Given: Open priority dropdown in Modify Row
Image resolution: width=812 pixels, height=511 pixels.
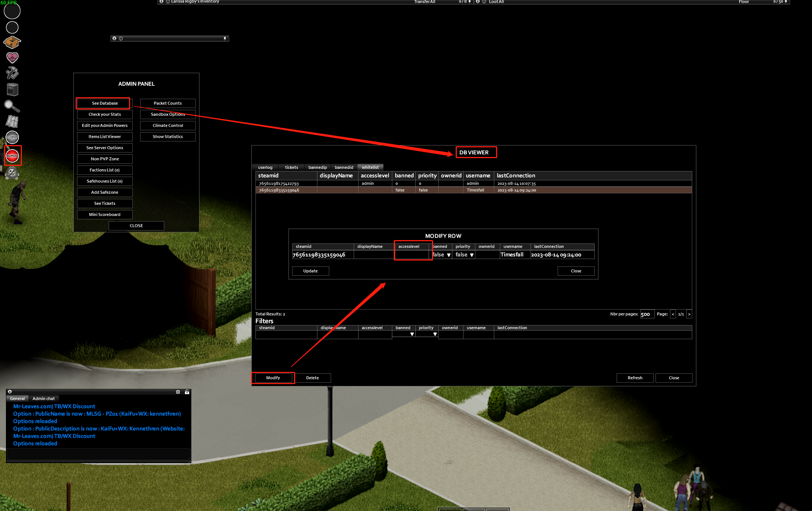Looking at the screenshot, I should coord(464,255).
